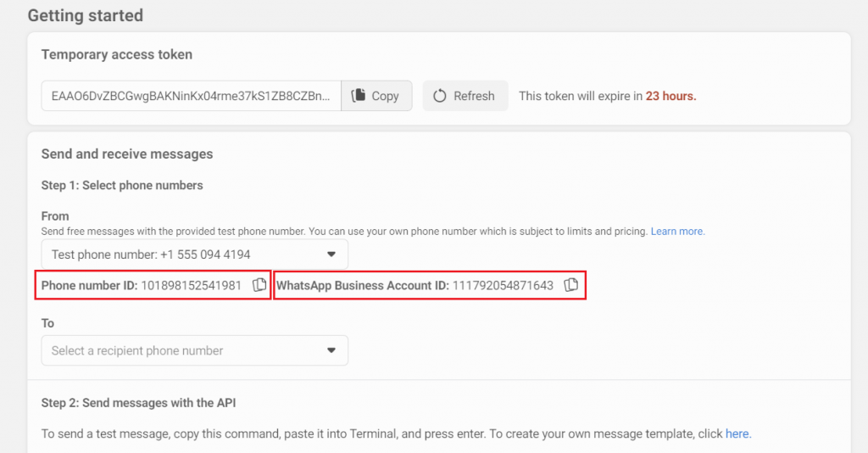The image size is (868, 453).
Task: Click the Account ID value 111792054871643
Action: point(503,286)
